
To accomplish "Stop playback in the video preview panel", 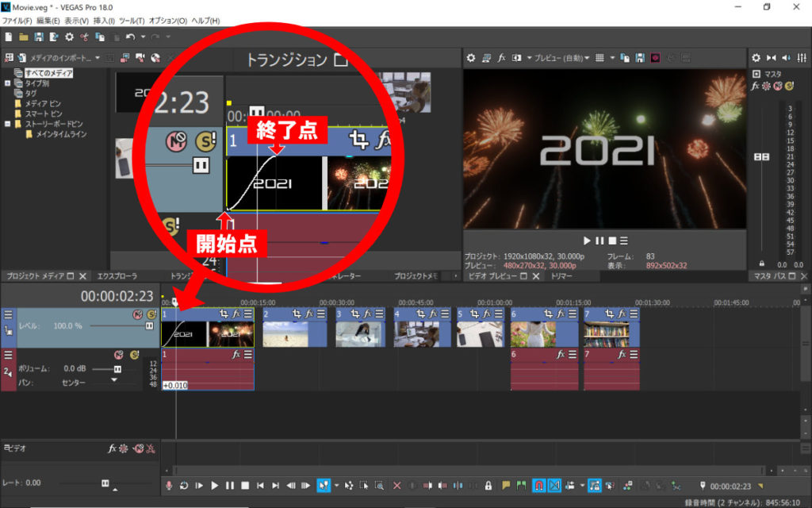I will click(612, 241).
